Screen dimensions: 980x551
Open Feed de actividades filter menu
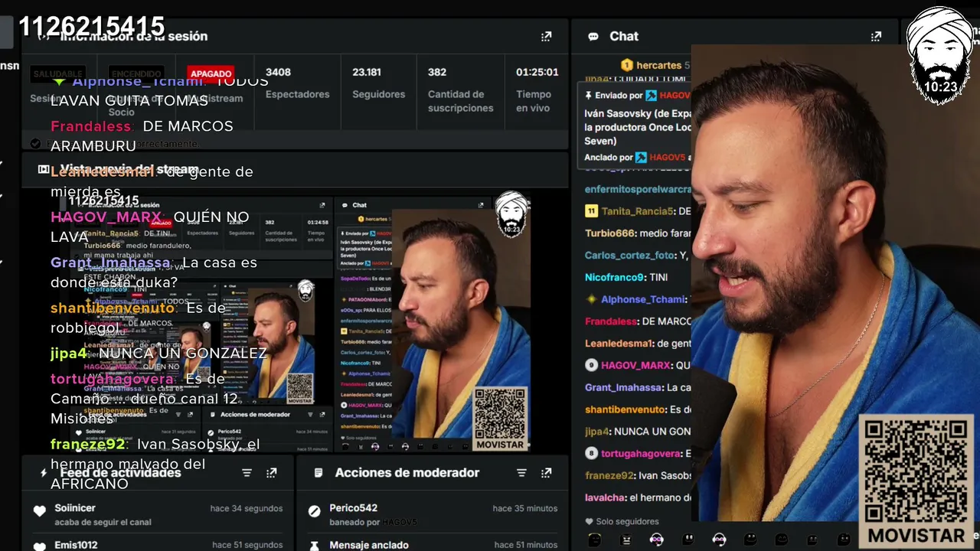click(x=247, y=473)
